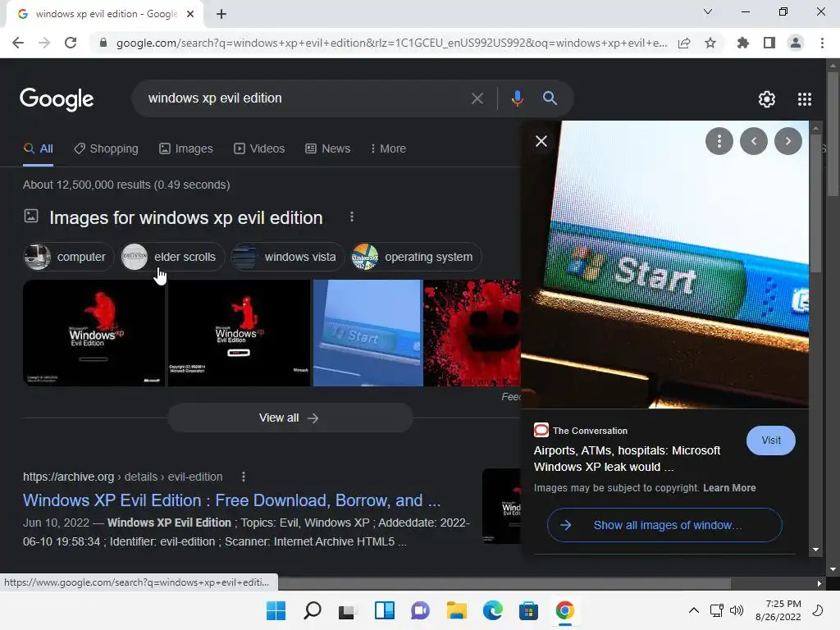The width and height of the screenshot is (840, 630).
Task: Switch to the Images results tab
Action: [186, 149]
